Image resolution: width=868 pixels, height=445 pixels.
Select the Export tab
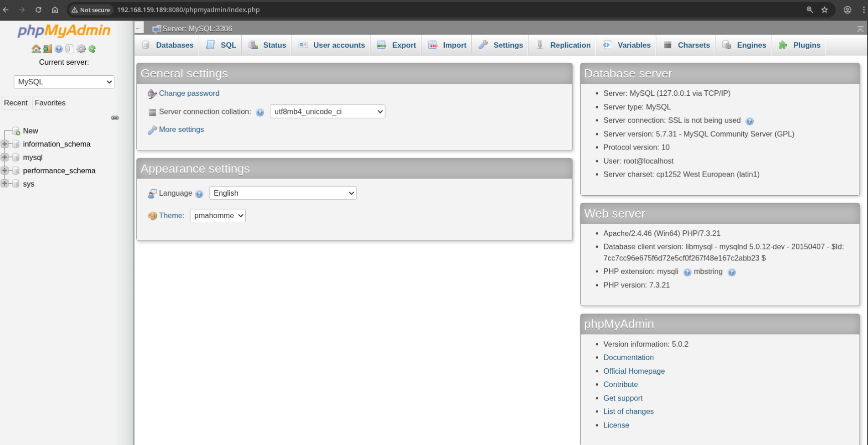pyautogui.click(x=396, y=45)
